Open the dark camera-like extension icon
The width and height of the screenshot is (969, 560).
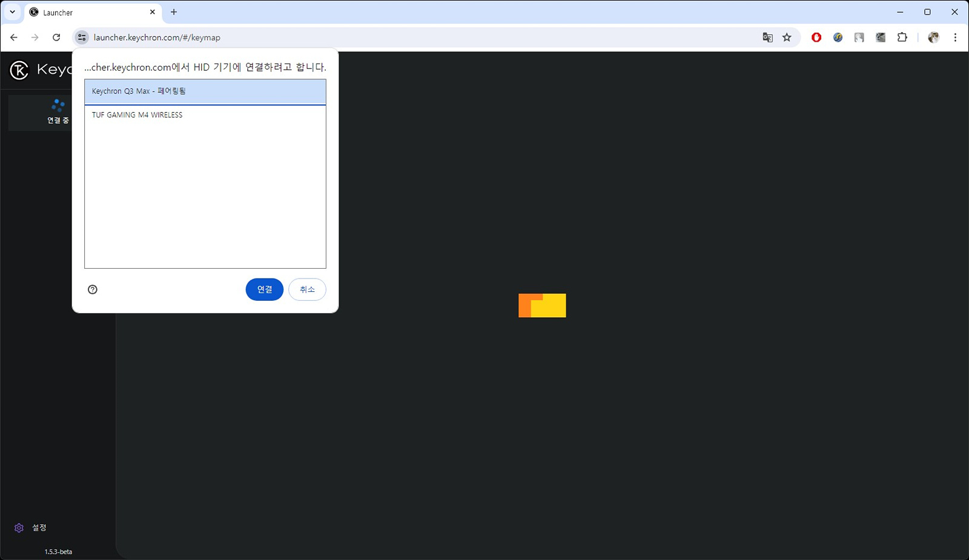point(881,38)
